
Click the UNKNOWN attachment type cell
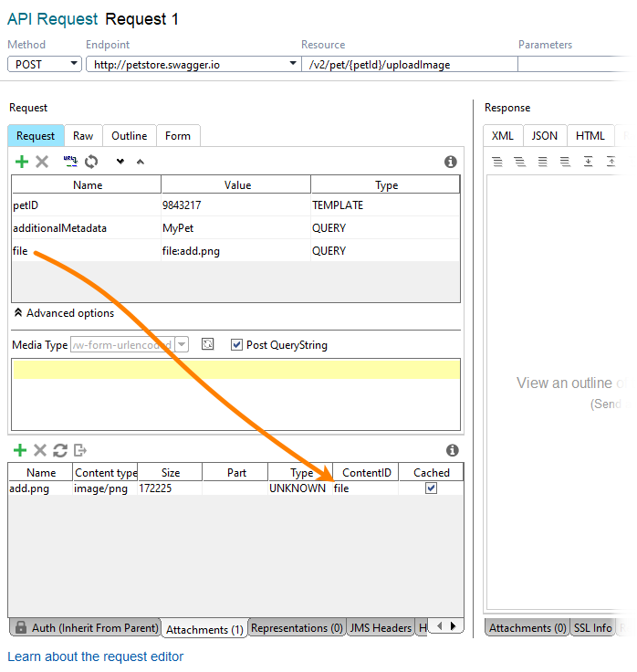300,488
